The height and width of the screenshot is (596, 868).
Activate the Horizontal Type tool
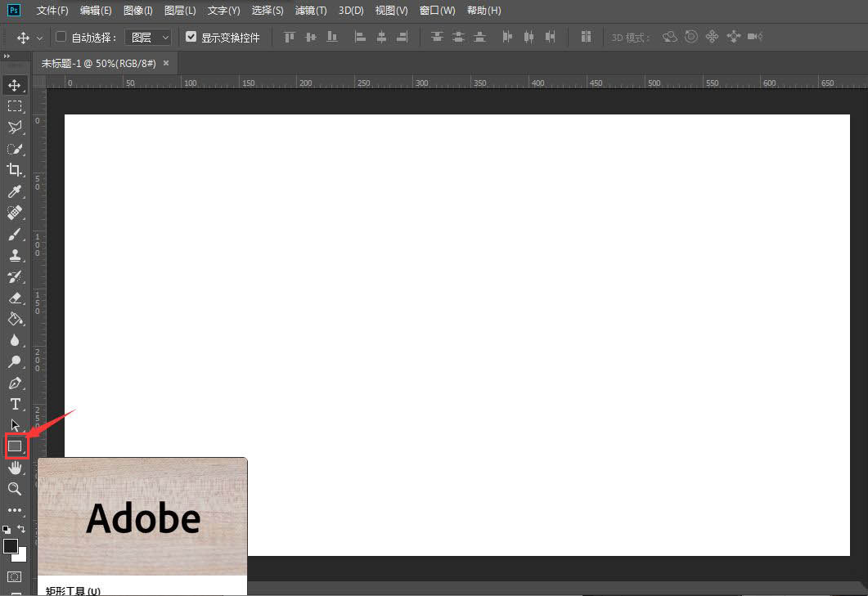(x=15, y=405)
